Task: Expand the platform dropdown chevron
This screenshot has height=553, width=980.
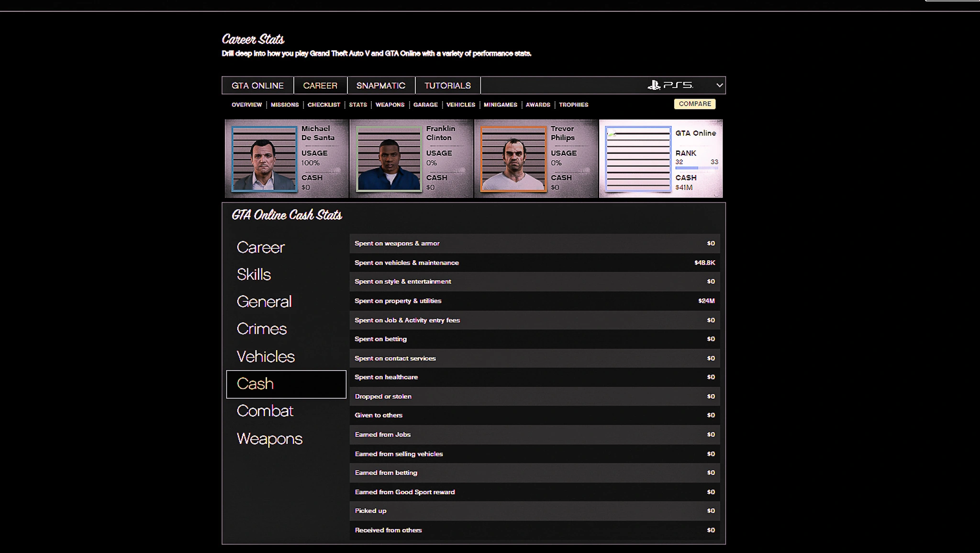Action: [x=719, y=85]
